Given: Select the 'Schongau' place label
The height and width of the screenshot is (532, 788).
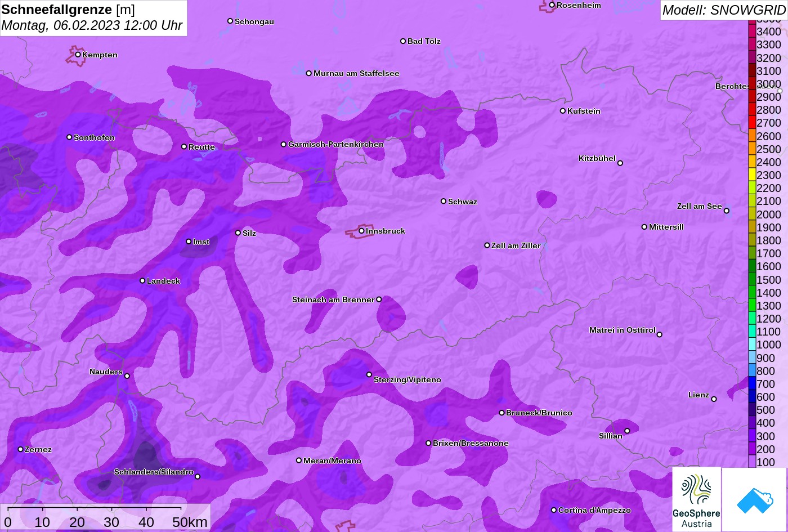Looking at the screenshot, I should coord(254,21).
